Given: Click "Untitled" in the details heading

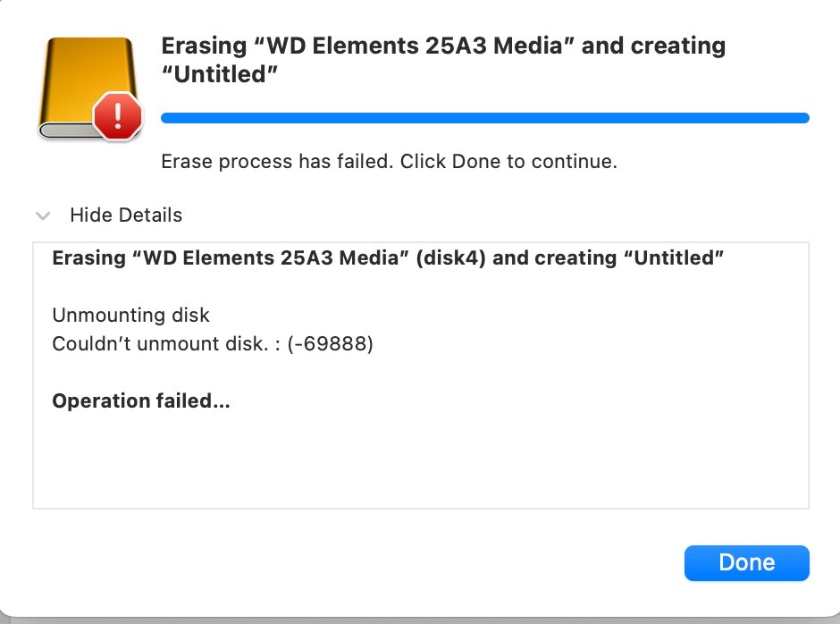Looking at the screenshot, I should [677, 258].
